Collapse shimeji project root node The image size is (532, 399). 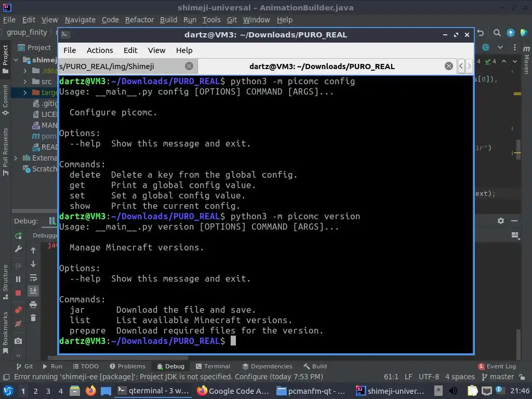coord(16,60)
